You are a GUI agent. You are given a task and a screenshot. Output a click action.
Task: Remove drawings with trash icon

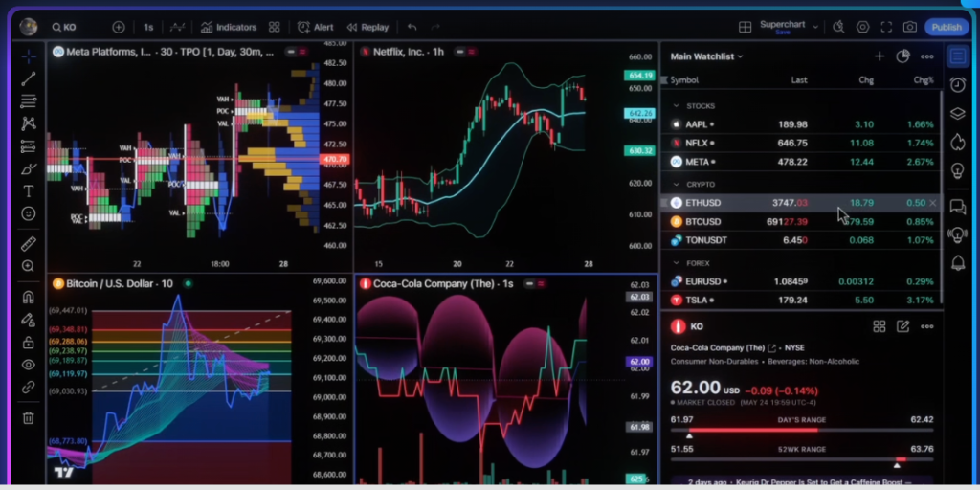click(28, 418)
